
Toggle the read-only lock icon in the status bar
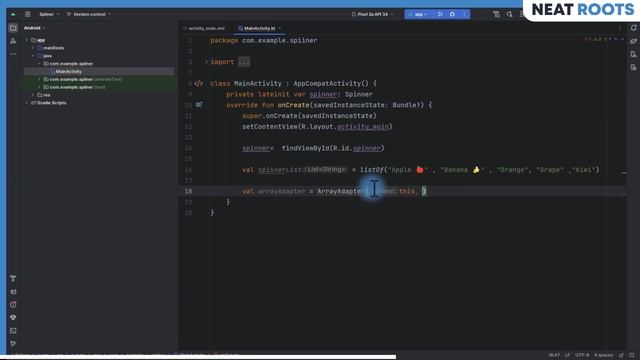[x=621, y=355]
